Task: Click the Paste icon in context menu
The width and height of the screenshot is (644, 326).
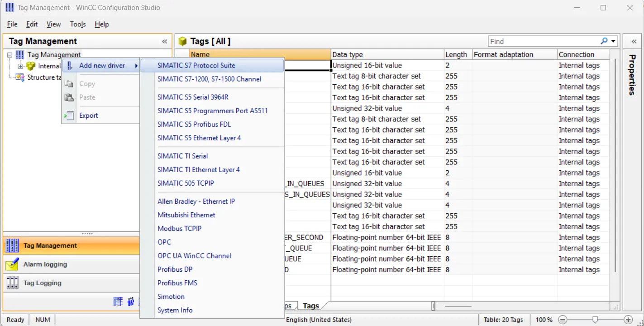Action: tap(69, 97)
